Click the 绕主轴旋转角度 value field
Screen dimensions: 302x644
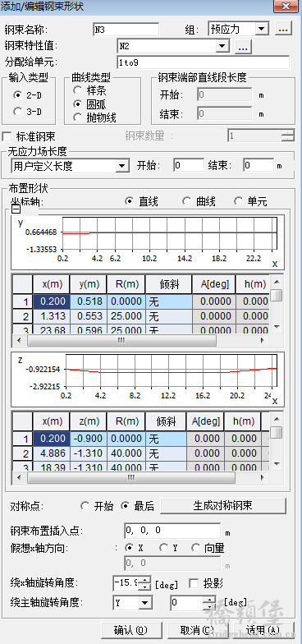click(x=187, y=603)
